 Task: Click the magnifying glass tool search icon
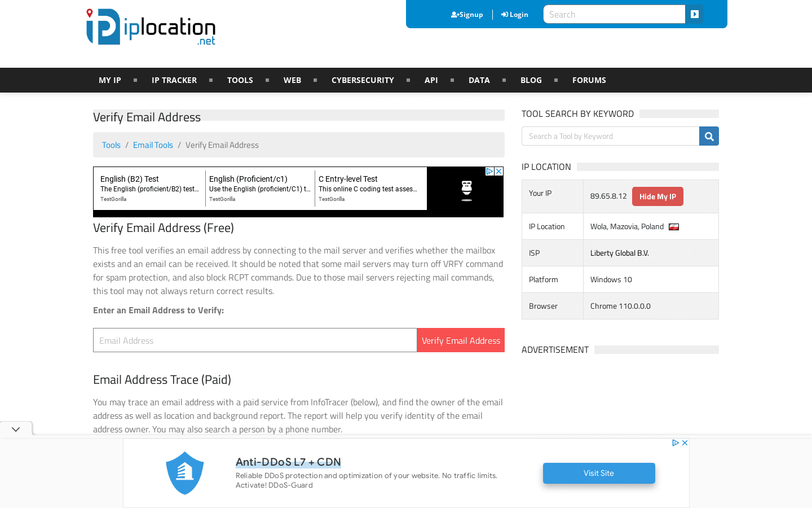point(708,136)
